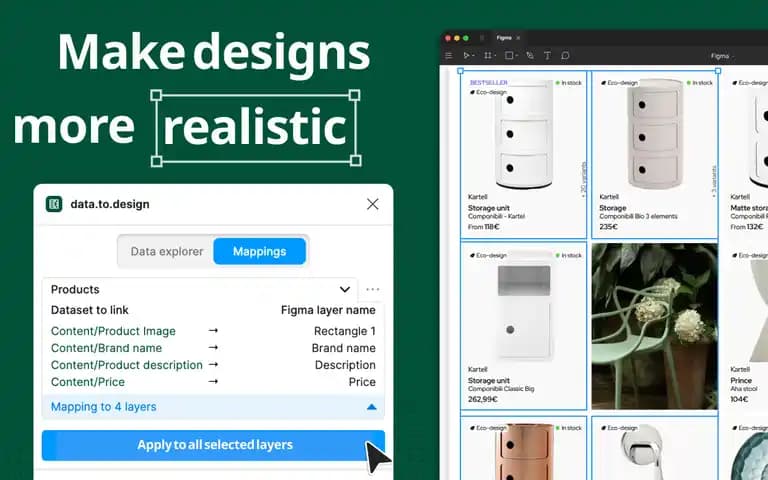Open Frame tool dropdown arrow
The width and height of the screenshot is (768, 480).
[x=494, y=56]
